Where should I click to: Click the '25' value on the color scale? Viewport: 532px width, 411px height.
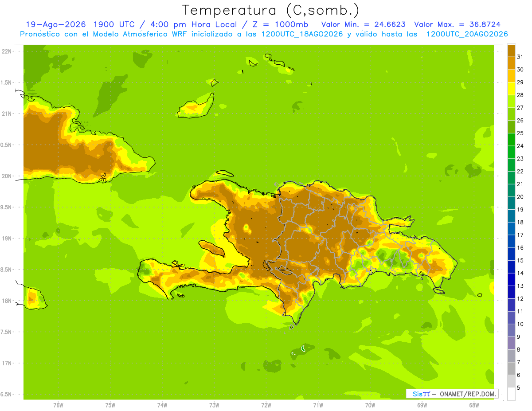tap(520, 133)
